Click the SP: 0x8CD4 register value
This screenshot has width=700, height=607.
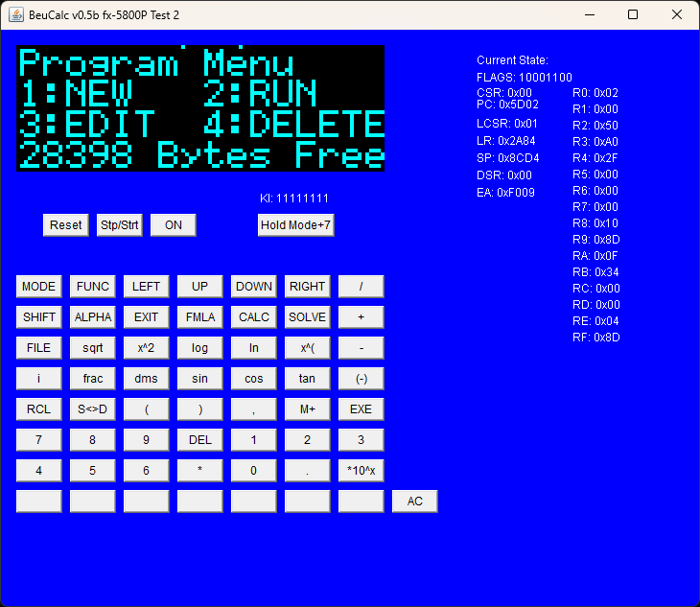click(x=508, y=158)
